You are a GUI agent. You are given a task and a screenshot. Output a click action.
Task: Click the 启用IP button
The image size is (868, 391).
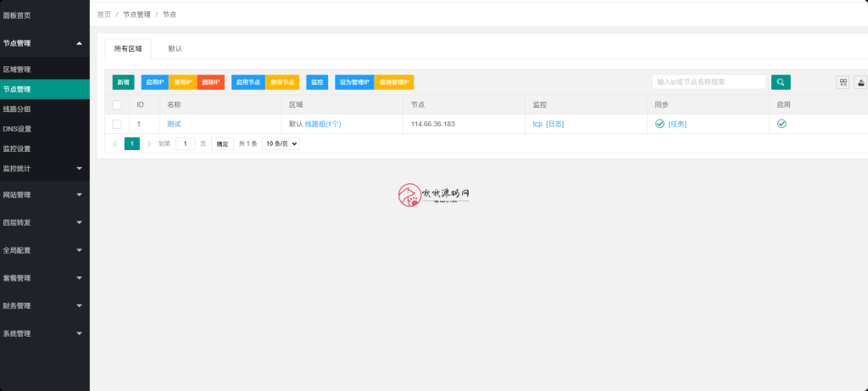click(155, 82)
